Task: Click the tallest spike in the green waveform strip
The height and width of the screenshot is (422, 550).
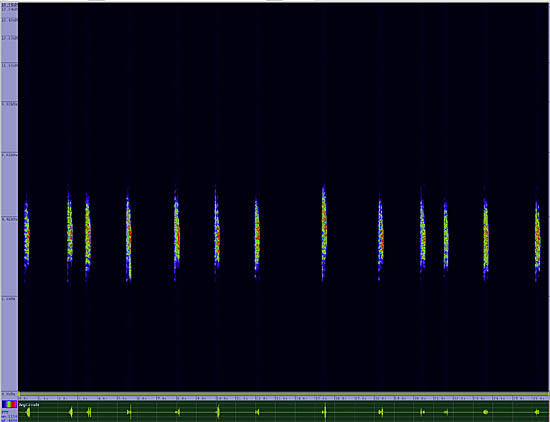Action: click(325, 412)
